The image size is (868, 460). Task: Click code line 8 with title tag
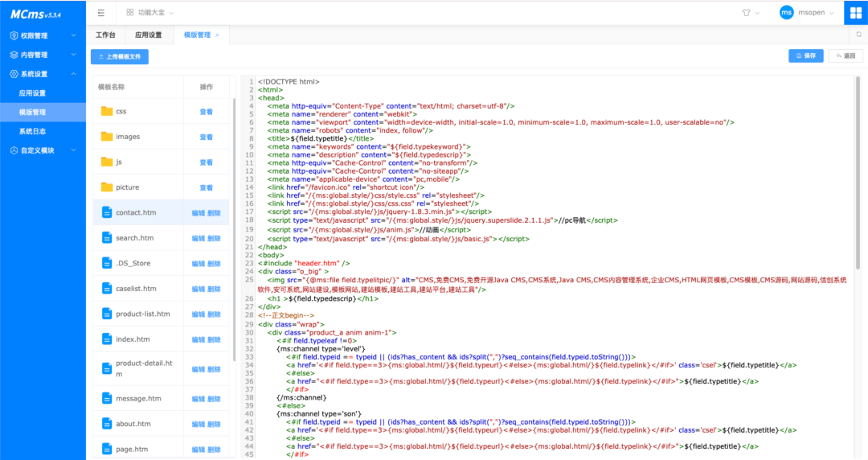click(x=321, y=138)
